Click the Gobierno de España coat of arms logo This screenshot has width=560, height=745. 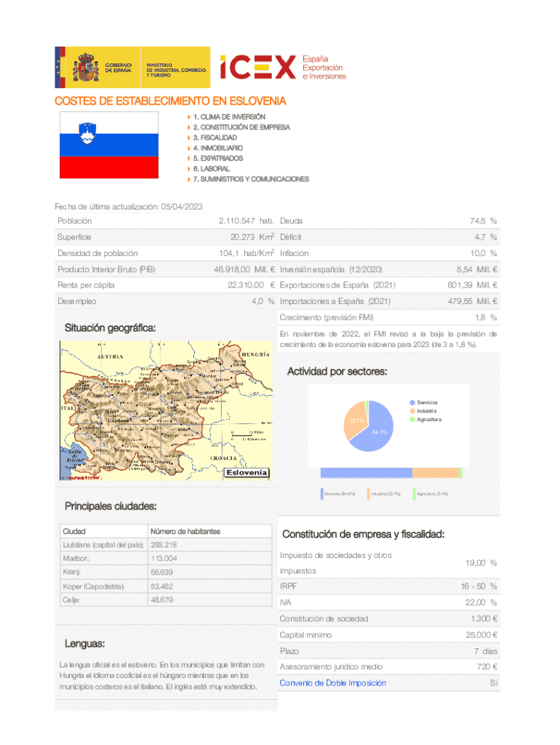point(87,67)
